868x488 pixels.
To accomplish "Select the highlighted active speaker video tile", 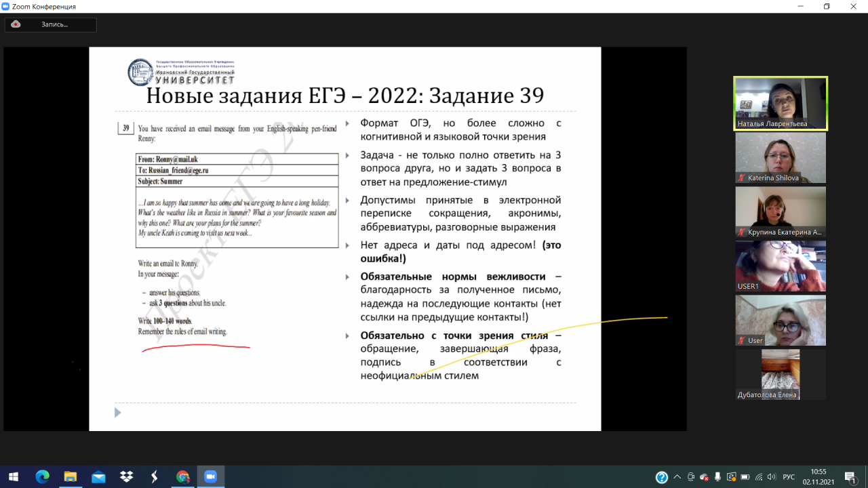I will (780, 102).
